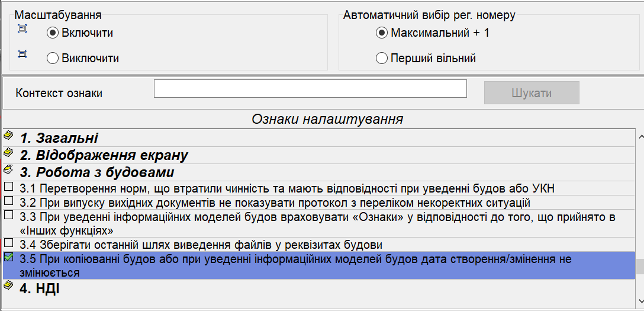Click the book icon next to 4. НДІ
This screenshot has width=644, height=311.
(x=8, y=286)
